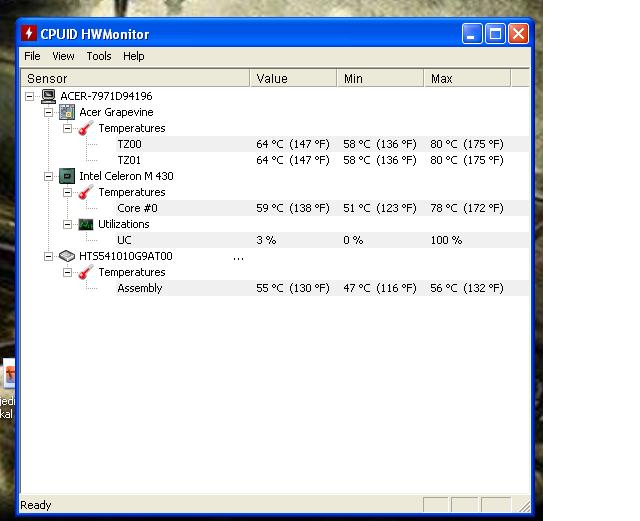Click the hard drive icon beside HTS541010G9AT00
Screen dimensions: 640x521
(x=67, y=256)
